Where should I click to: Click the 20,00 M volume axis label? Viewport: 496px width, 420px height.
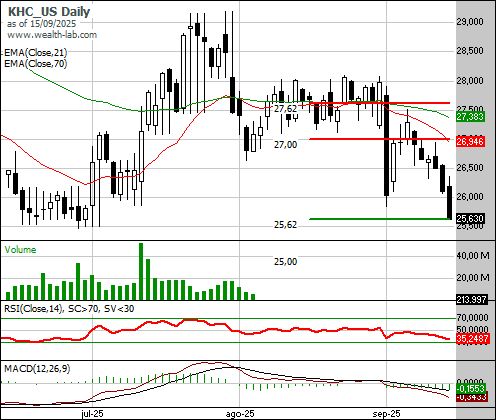point(473,277)
